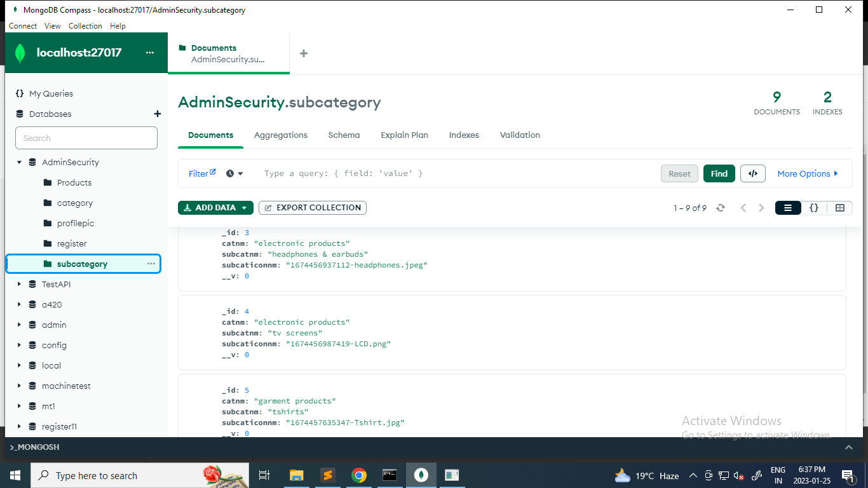
Task: Open Task View on the taskbar
Action: (264, 475)
